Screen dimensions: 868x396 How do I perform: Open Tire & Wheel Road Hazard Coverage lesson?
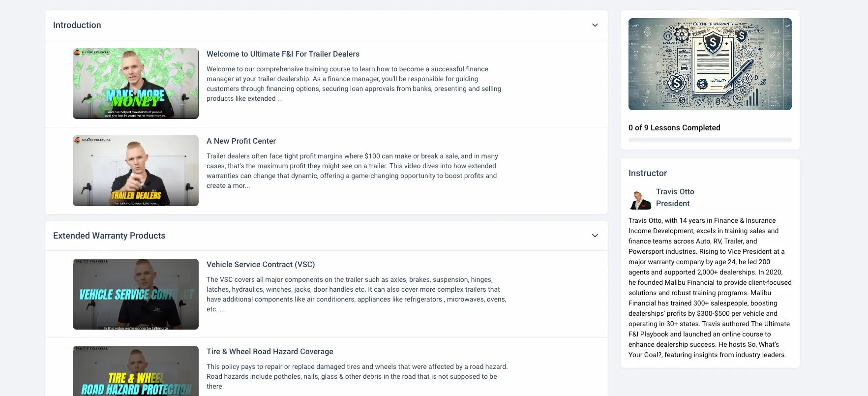(270, 352)
